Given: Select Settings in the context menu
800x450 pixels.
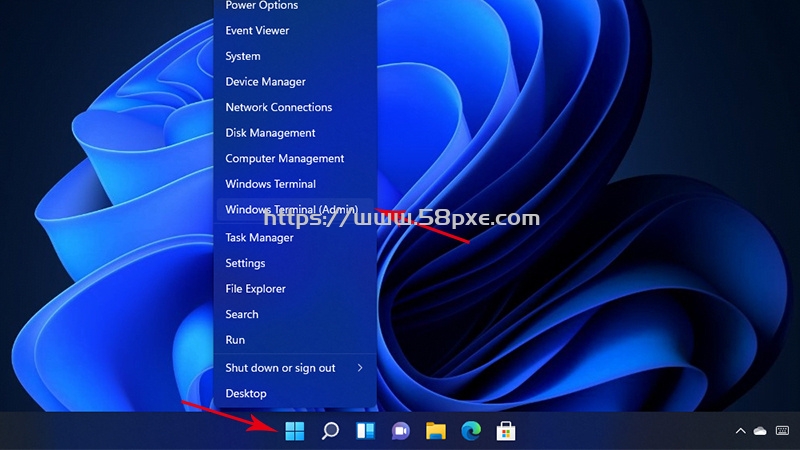Looking at the screenshot, I should click(295, 263).
